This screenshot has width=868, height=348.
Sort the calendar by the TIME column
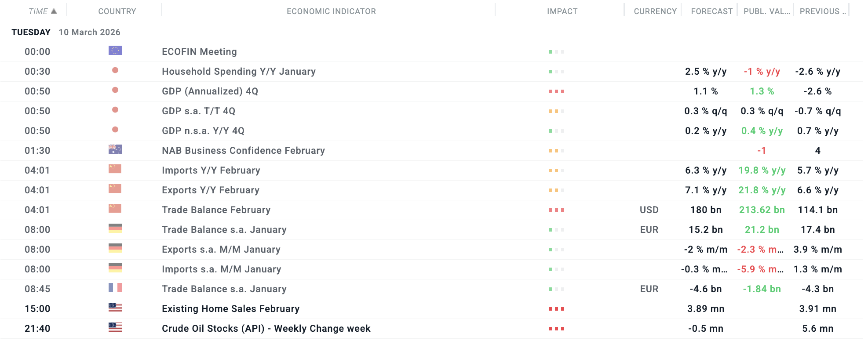pos(38,11)
